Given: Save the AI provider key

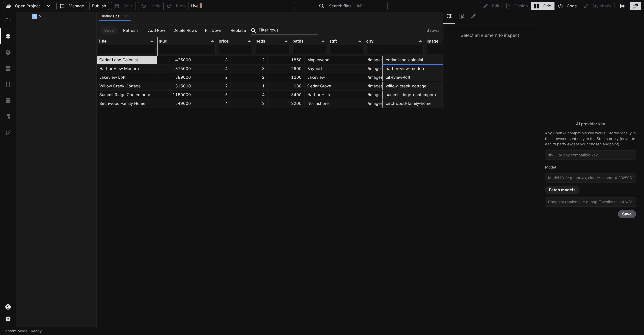Looking at the screenshot, I should point(627,214).
